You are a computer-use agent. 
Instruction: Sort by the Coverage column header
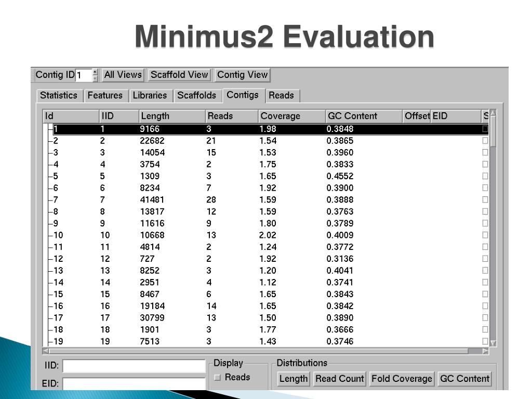(x=292, y=116)
